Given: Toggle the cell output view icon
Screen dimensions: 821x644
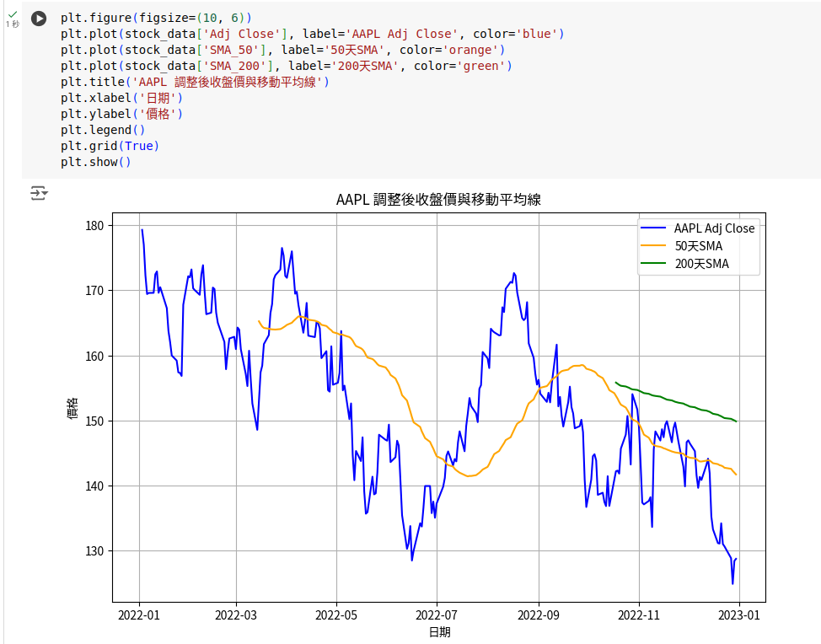Looking at the screenshot, I should (39, 193).
